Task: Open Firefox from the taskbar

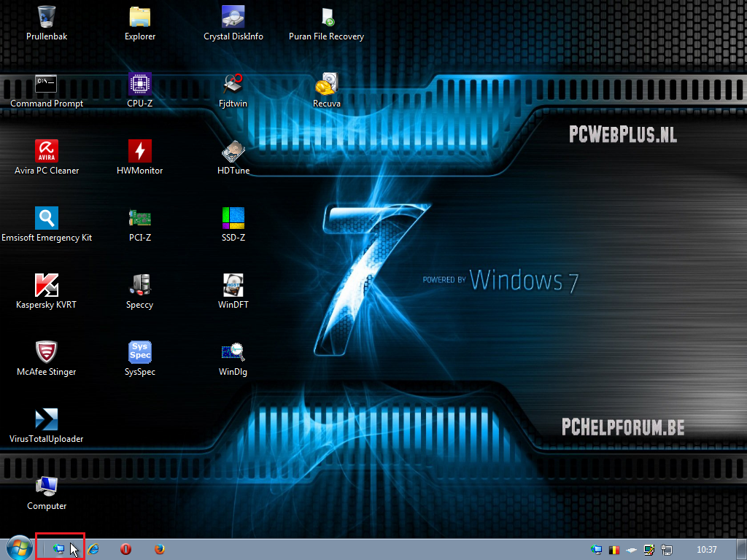Action: pos(160,549)
